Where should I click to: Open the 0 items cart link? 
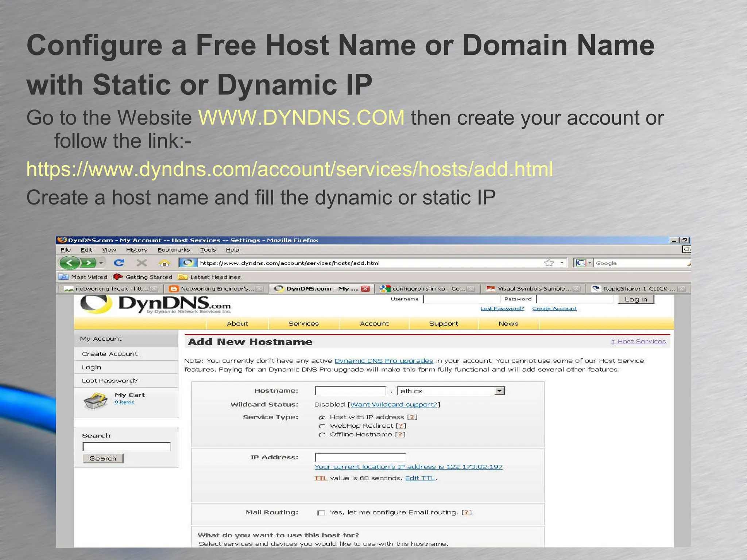(124, 402)
